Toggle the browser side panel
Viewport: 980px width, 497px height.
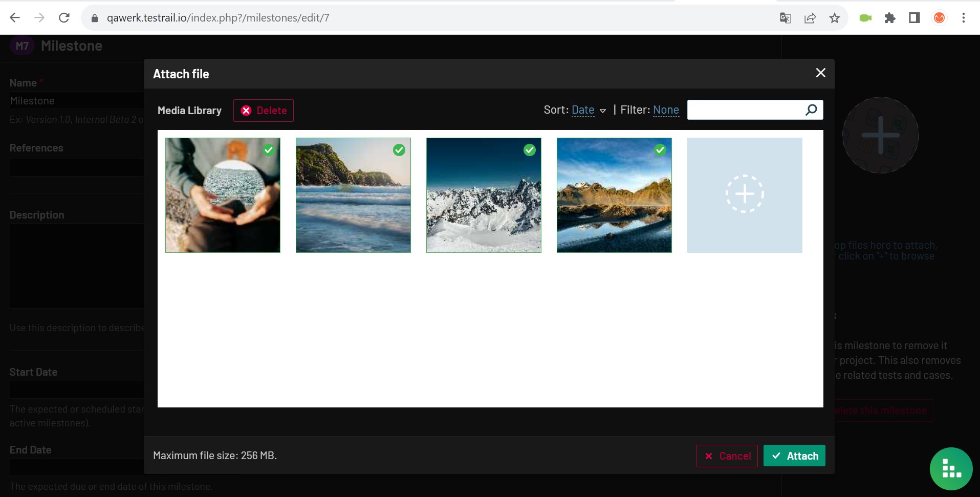[x=914, y=18]
